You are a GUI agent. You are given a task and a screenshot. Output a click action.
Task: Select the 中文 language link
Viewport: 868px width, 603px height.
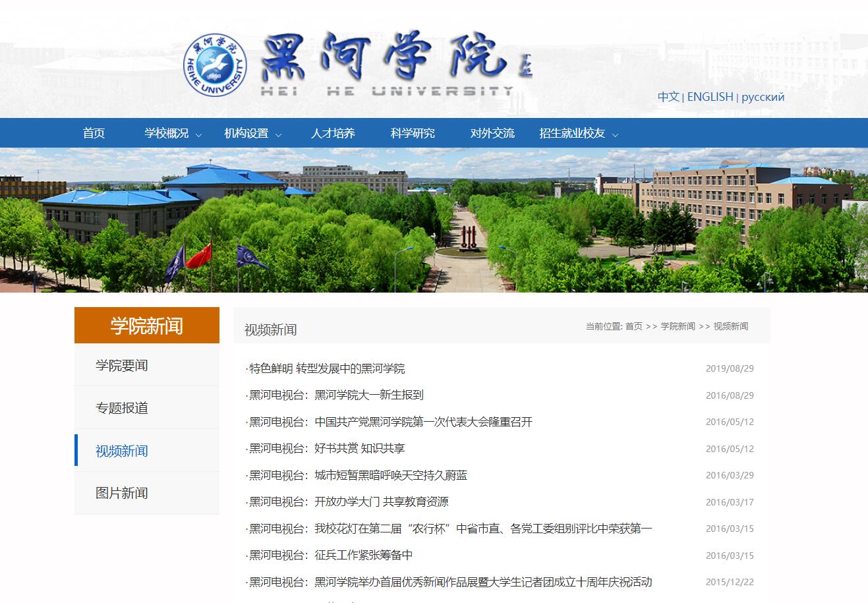click(668, 97)
